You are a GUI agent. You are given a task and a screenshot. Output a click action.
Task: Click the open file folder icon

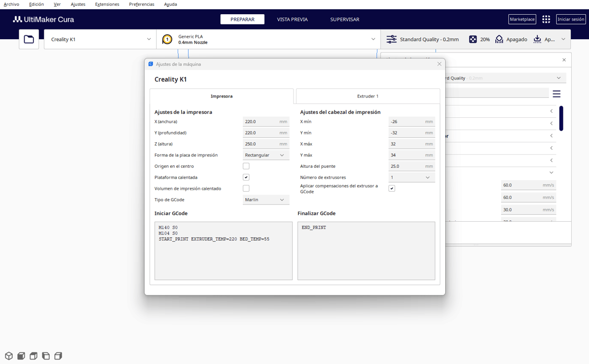tap(29, 39)
